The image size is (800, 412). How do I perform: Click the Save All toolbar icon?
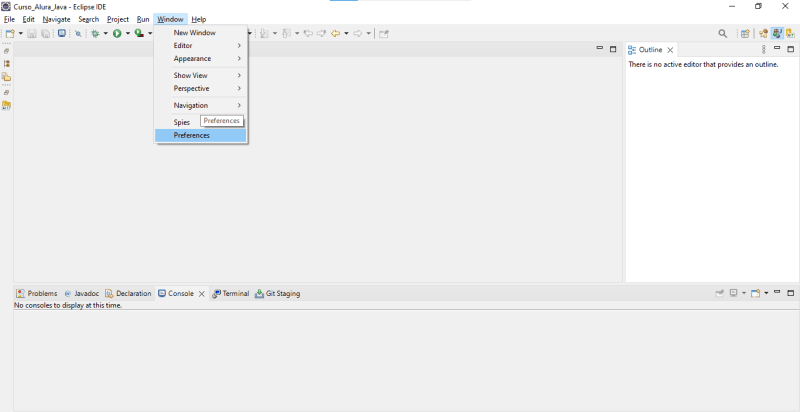[45, 34]
